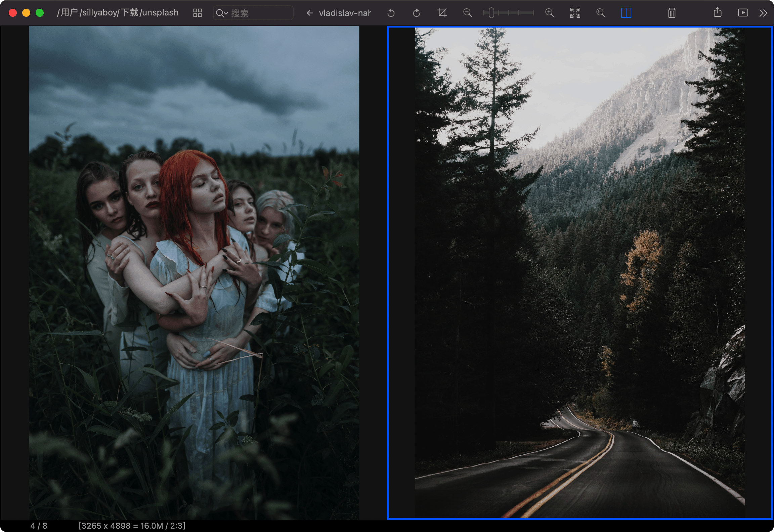Toggle the dual-pane compare view
This screenshot has height=532, width=774.
click(626, 13)
